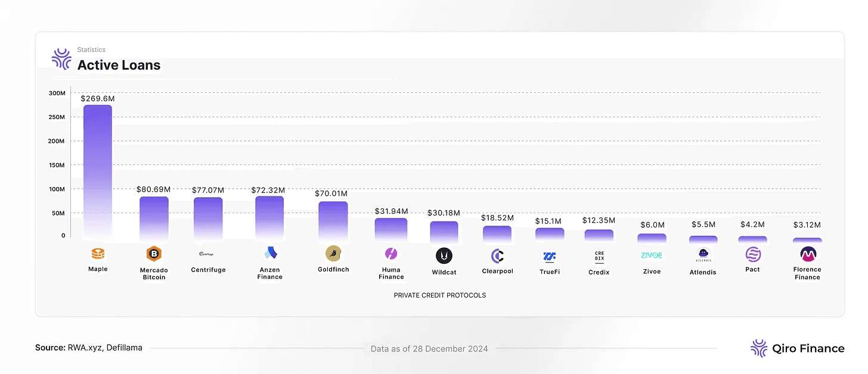Select the TrueFi $15.1M bar
This screenshot has height=374, width=868.
(x=550, y=234)
